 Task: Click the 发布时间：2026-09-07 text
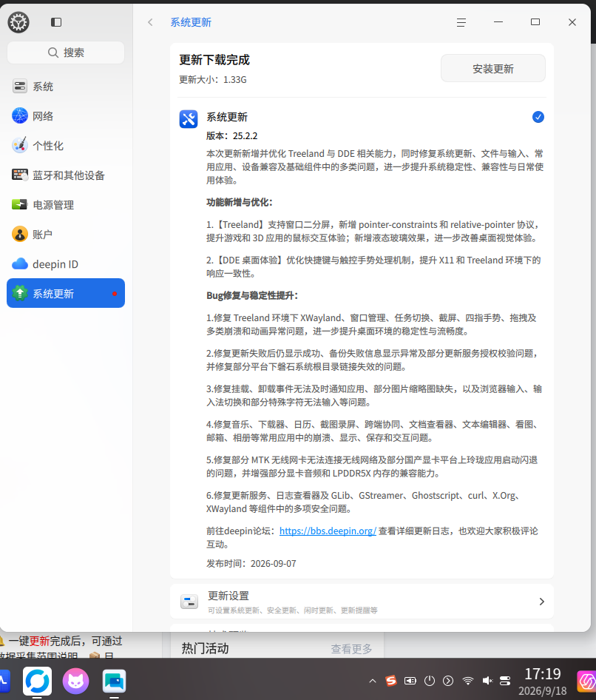click(x=251, y=563)
